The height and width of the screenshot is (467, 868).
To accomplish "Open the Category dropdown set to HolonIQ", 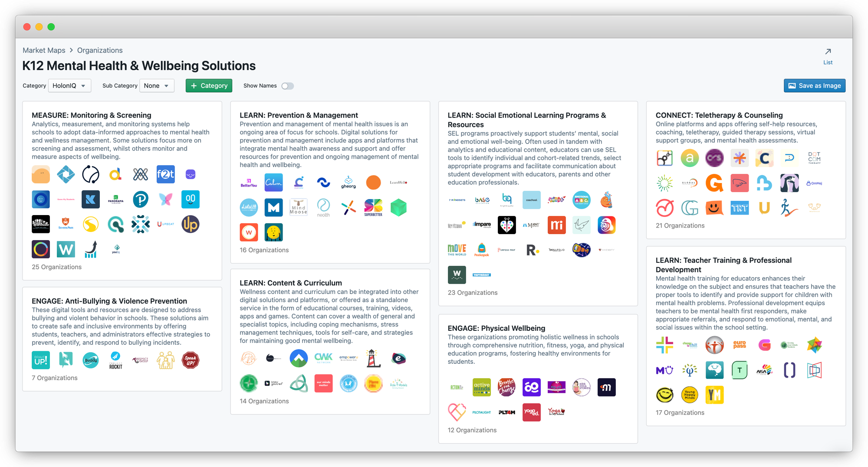I will pos(69,86).
